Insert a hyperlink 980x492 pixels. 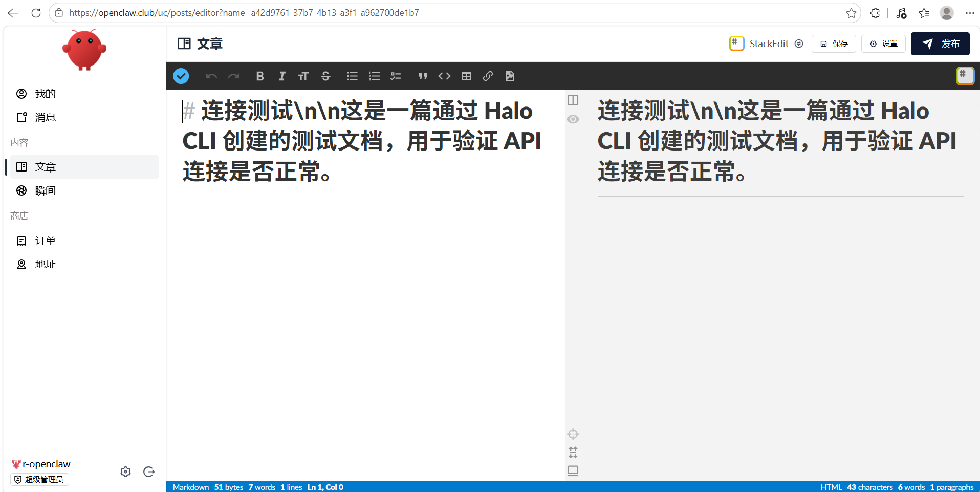[x=488, y=76]
